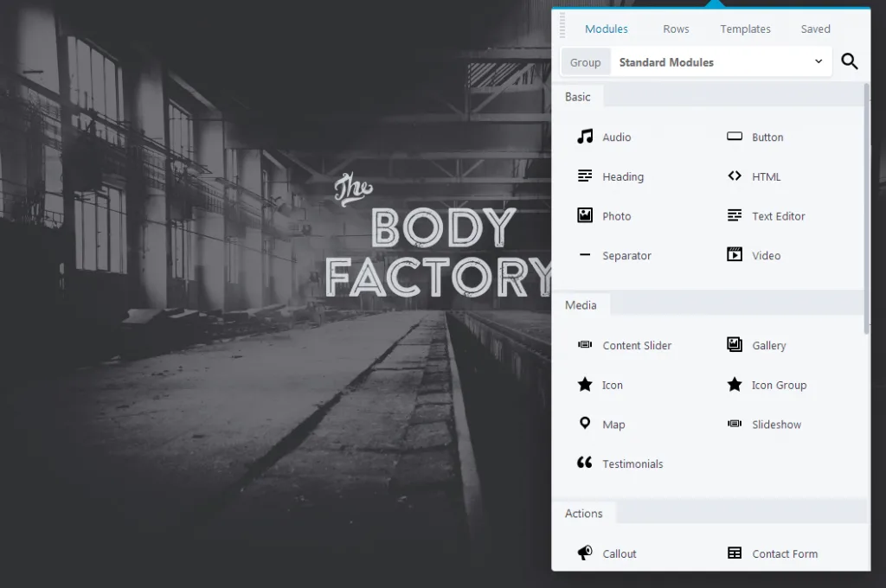886x588 pixels.
Task: Click the Testimonials quote icon
Action: tap(585, 463)
